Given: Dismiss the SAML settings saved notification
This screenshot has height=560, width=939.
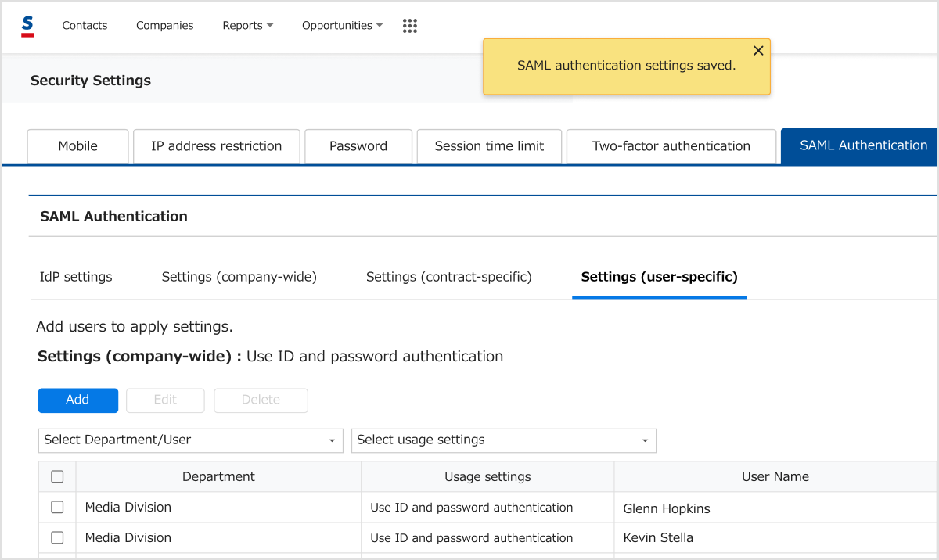Looking at the screenshot, I should (758, 51).
